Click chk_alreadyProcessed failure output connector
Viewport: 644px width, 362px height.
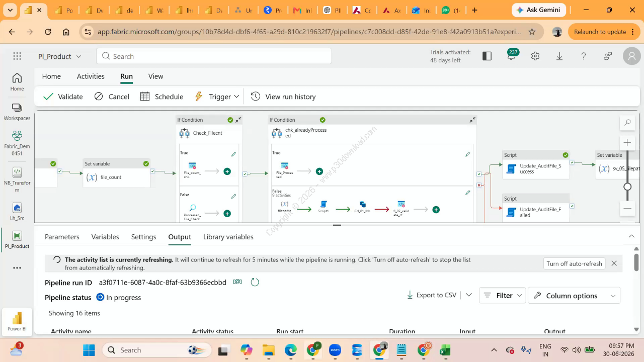click(479, 185)
